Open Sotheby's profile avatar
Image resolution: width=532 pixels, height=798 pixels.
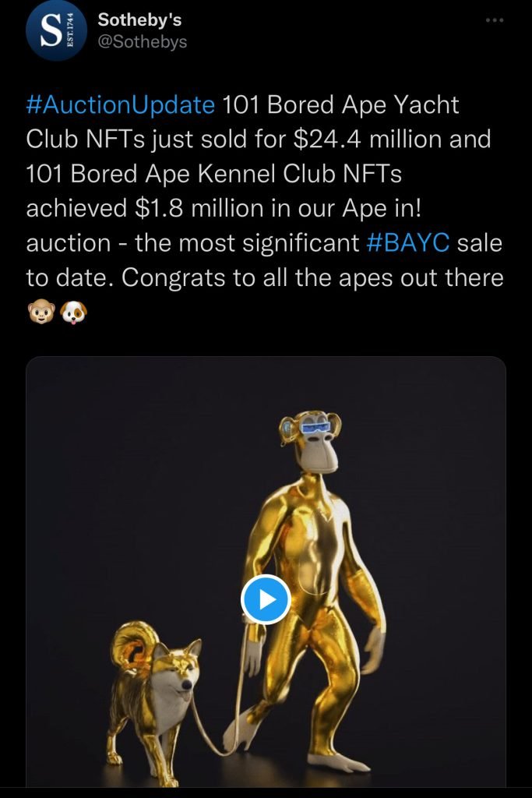[56, 30]
